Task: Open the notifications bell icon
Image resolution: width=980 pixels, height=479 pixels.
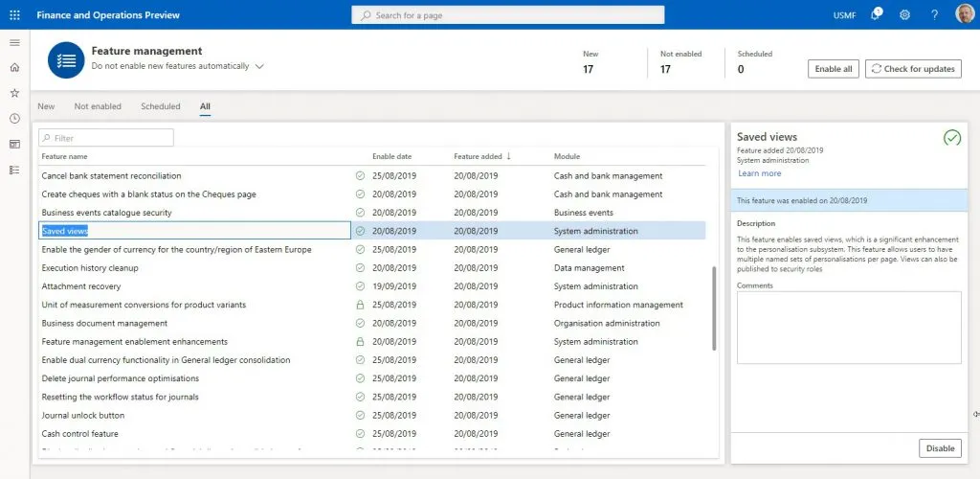Action: [x=876, y=14]
